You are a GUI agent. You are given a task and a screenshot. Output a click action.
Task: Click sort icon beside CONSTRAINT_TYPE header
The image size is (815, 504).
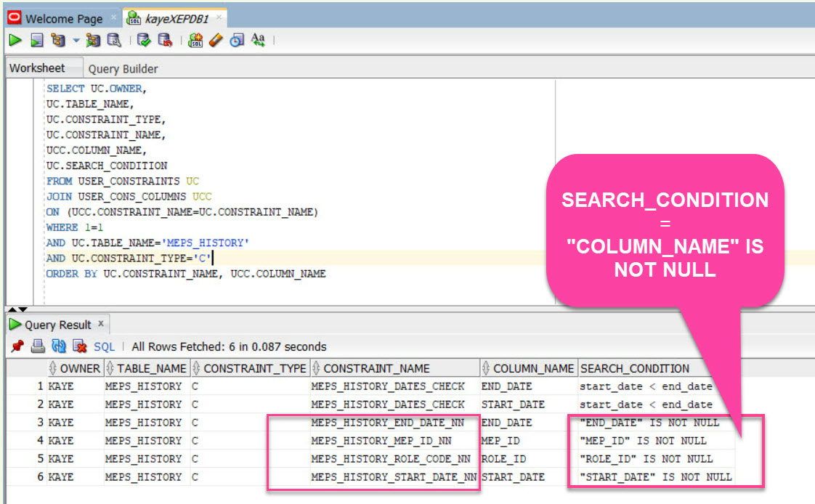[x=196, y=368]
